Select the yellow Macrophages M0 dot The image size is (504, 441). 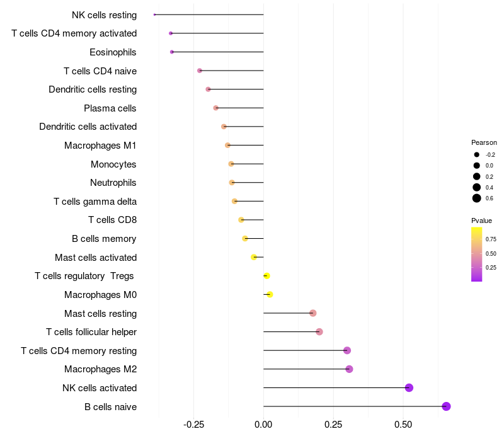point(270,294)
